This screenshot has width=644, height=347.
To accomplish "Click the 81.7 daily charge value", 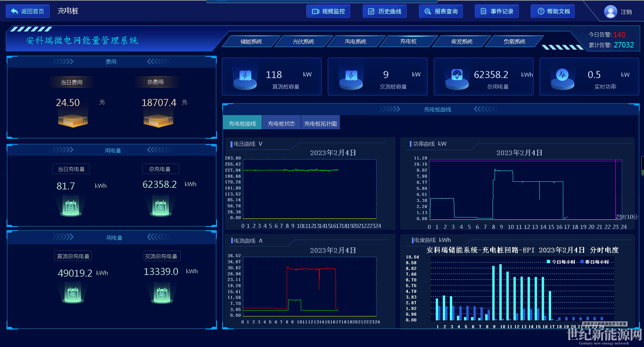I will (x=66, y=186).
